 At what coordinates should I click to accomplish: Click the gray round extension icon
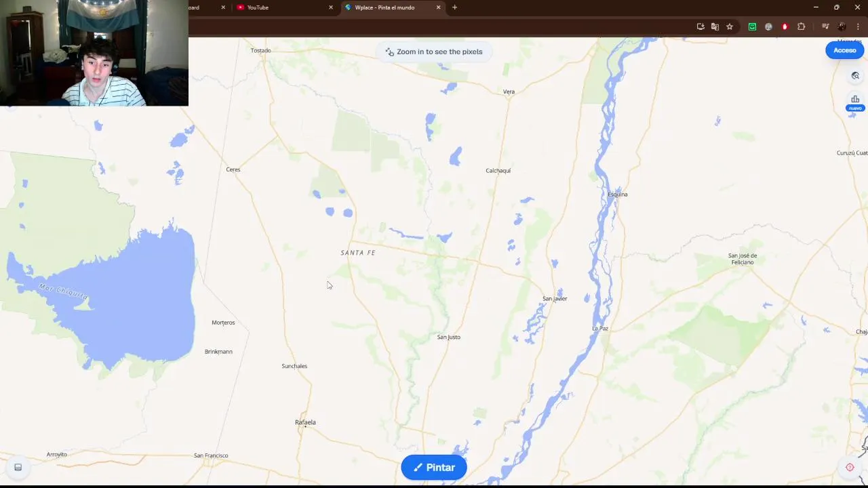tap(768, 26)
